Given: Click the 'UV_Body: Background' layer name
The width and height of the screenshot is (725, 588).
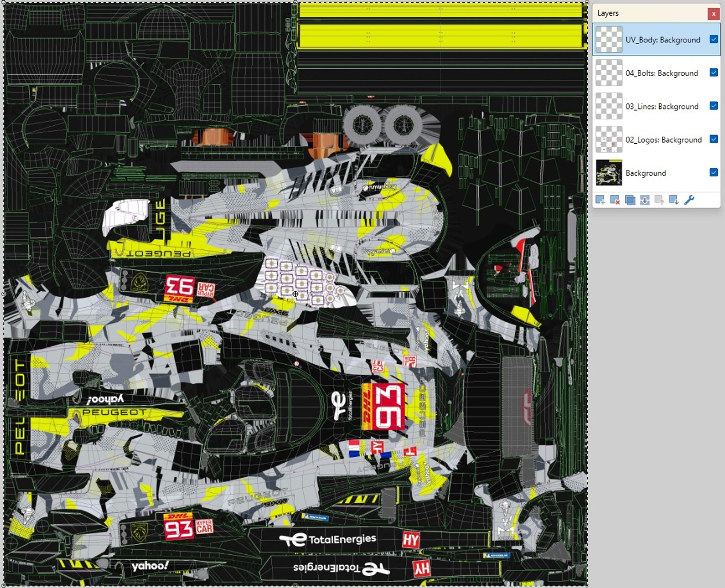Looking at the screenshot, I should tap(663, 40).
